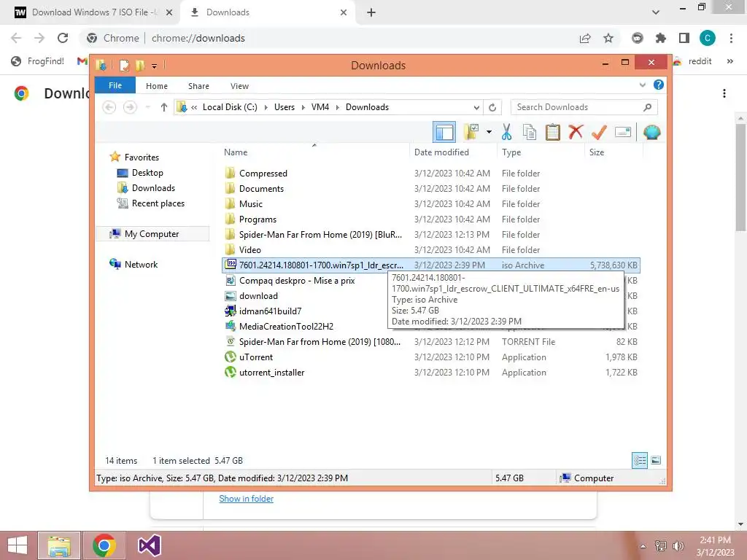Click the Search Downloads field
Viewport: 747px width, 560px height.
point(584,107)
